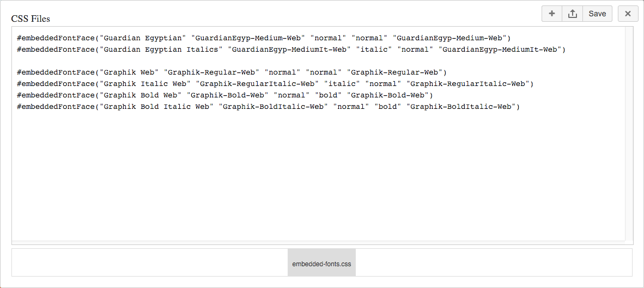The height and width of the screenshot is (288, 644).
Task: Add a new CSS file with plus icon
Action: (552, 14)
